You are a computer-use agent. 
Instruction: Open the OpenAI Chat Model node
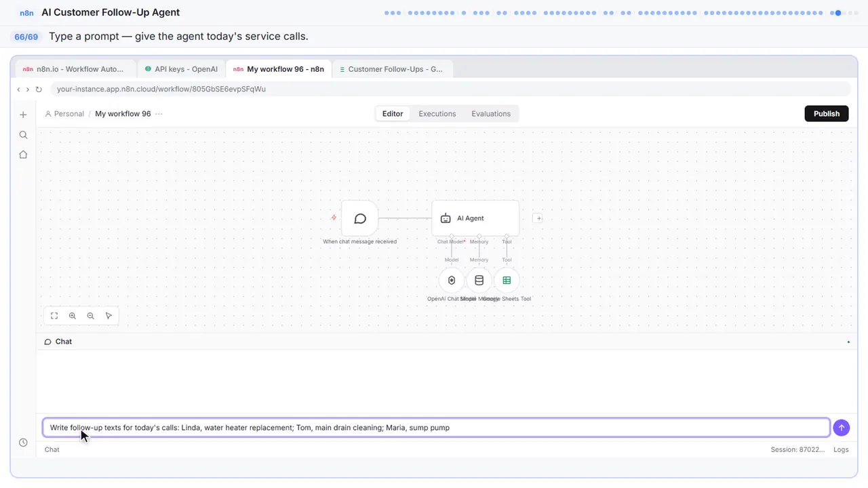452,281
